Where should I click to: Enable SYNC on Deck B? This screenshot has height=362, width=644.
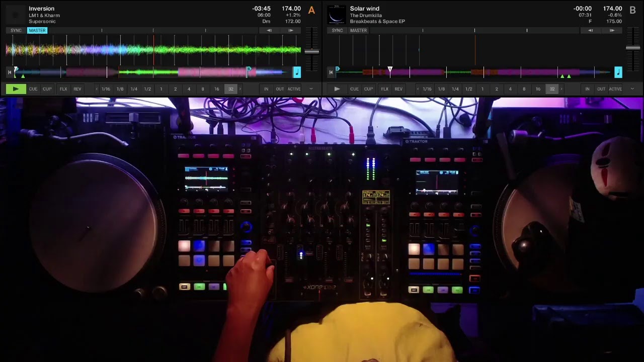point(338,31)
